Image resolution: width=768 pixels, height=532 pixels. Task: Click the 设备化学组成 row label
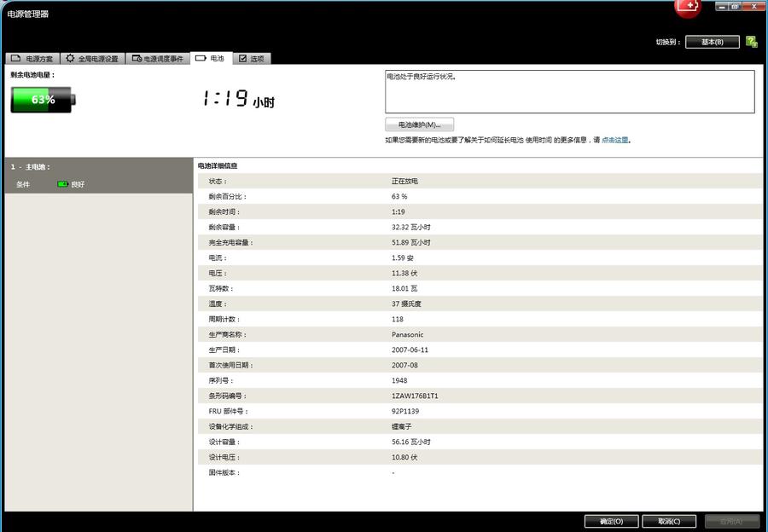[x=231, y=427]
